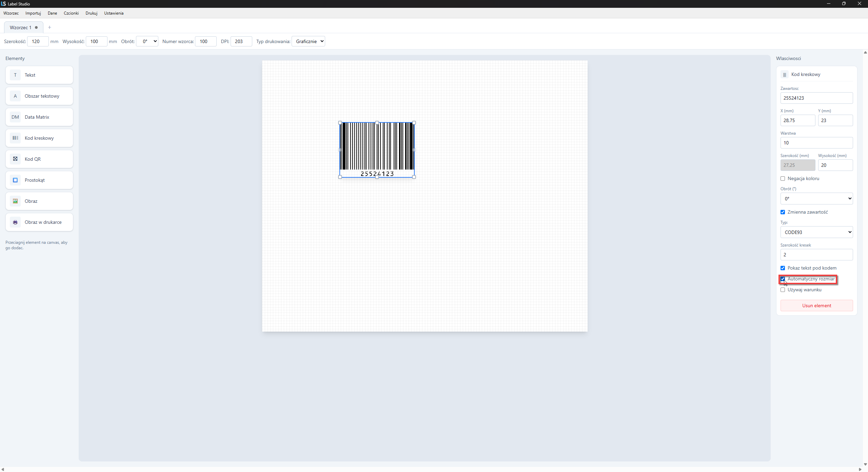Image resolution: width=868 pixels, height=472 pixels.
Task: Open Typ drukowania Graficznie dropdown
Action: pyautogui.click(x=308, y=41)
